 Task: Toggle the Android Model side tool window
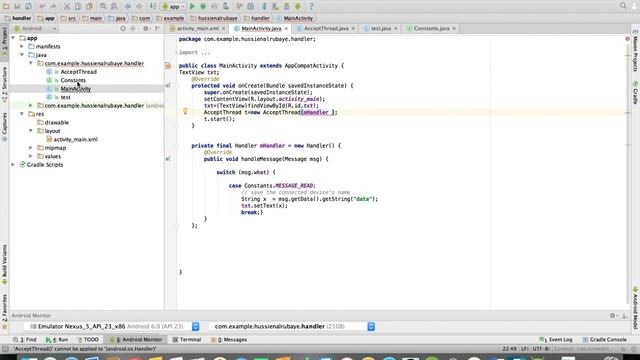[x=636, y=308]
